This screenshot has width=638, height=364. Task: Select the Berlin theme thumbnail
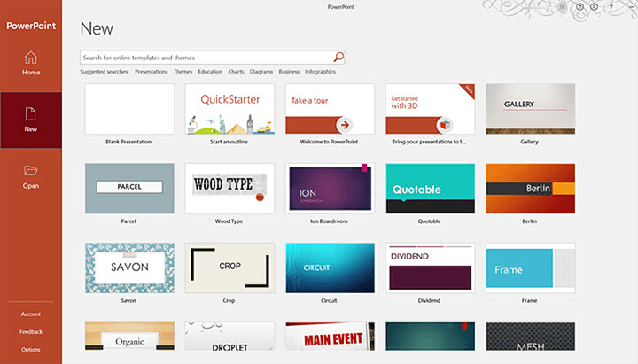(x=530, y=189)
